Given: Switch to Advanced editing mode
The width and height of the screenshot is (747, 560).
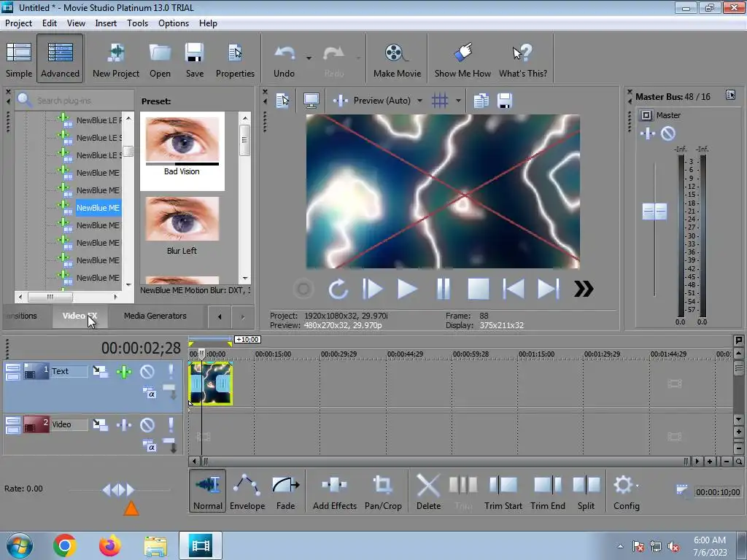Looking at the screenshot, I should coord(60,60).
